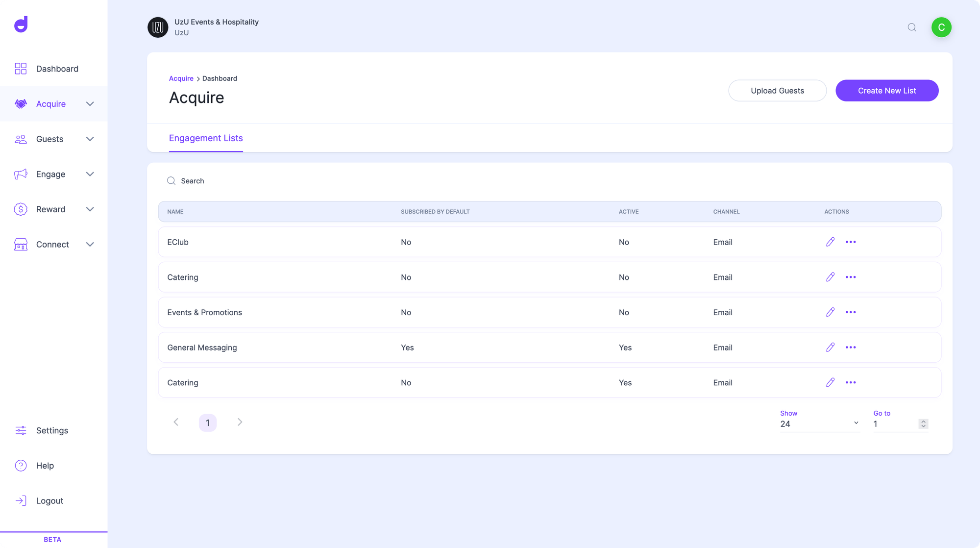
Task: Click the Upload Guests button
Action: click(x=777, y=91)
